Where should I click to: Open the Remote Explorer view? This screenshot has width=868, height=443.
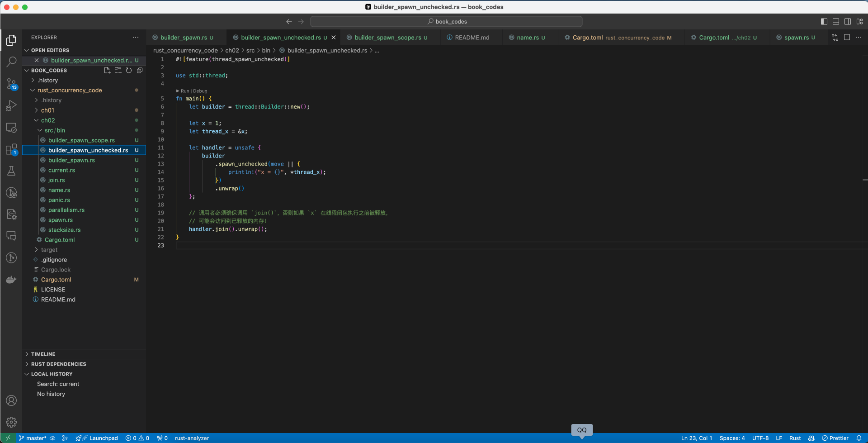(11, 128)
